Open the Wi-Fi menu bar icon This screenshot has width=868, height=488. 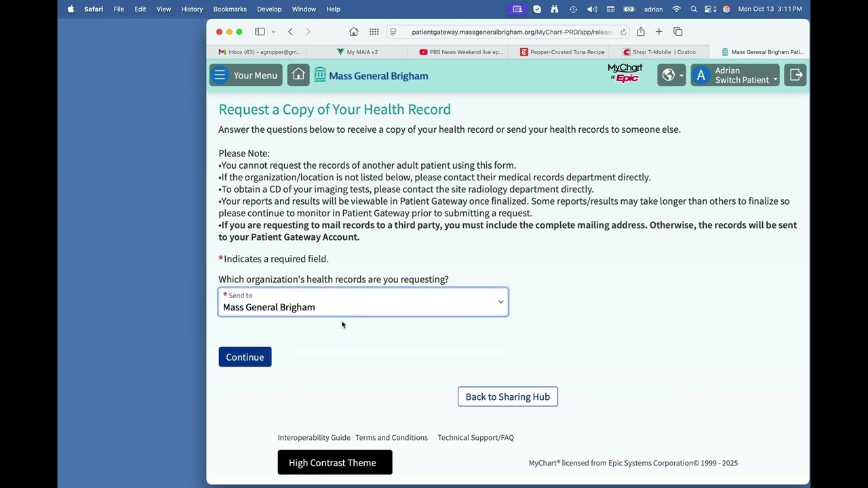point(676,9)
